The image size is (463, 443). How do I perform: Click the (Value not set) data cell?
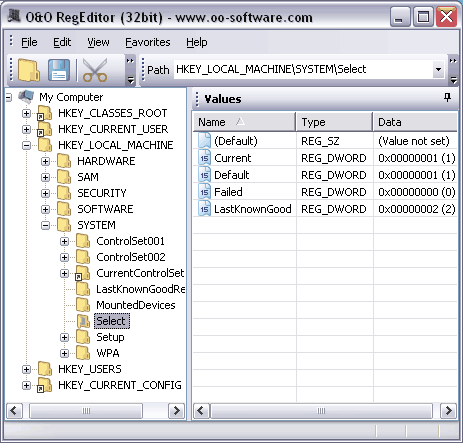[414, 141]
